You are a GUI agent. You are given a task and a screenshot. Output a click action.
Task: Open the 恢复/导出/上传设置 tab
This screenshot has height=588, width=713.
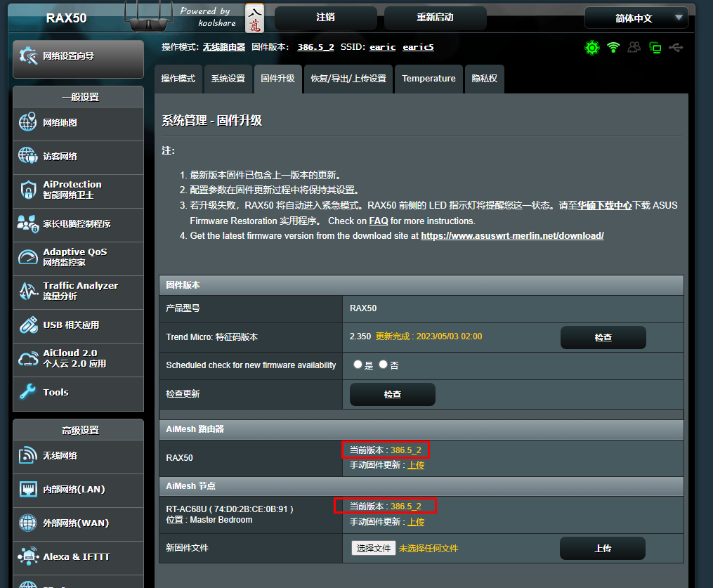tap(348, 79)
